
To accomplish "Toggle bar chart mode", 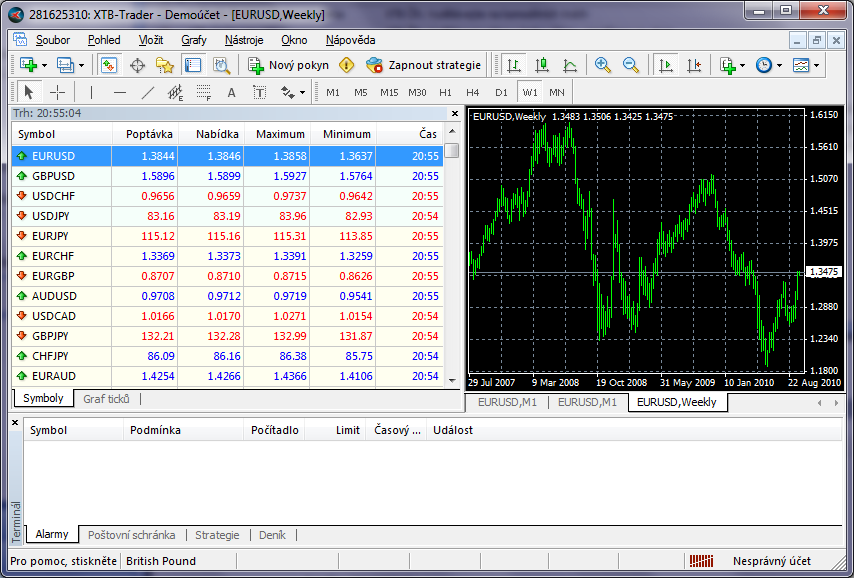I will (x=513, y=65).
